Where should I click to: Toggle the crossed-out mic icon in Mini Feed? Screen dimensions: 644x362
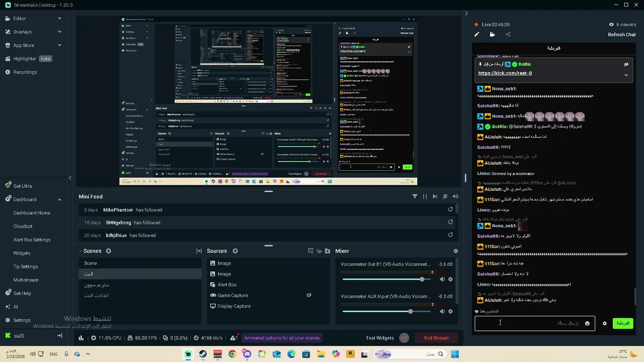coord(445,197)
